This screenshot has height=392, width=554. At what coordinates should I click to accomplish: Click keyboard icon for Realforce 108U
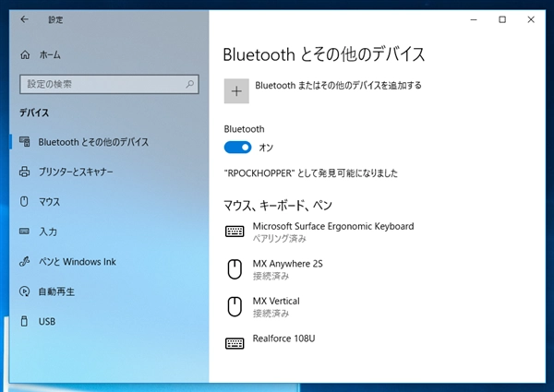(235, 343)
